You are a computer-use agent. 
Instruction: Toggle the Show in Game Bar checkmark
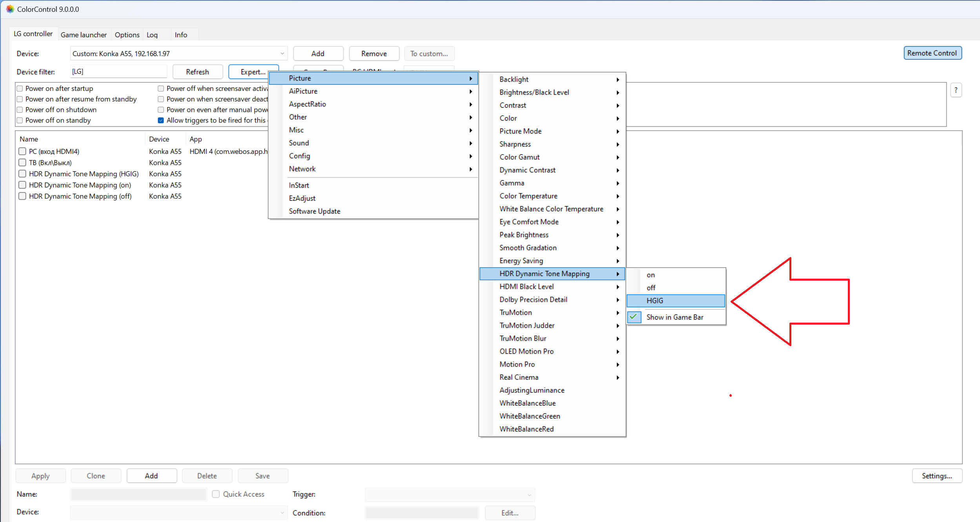(x=634, y=317)
